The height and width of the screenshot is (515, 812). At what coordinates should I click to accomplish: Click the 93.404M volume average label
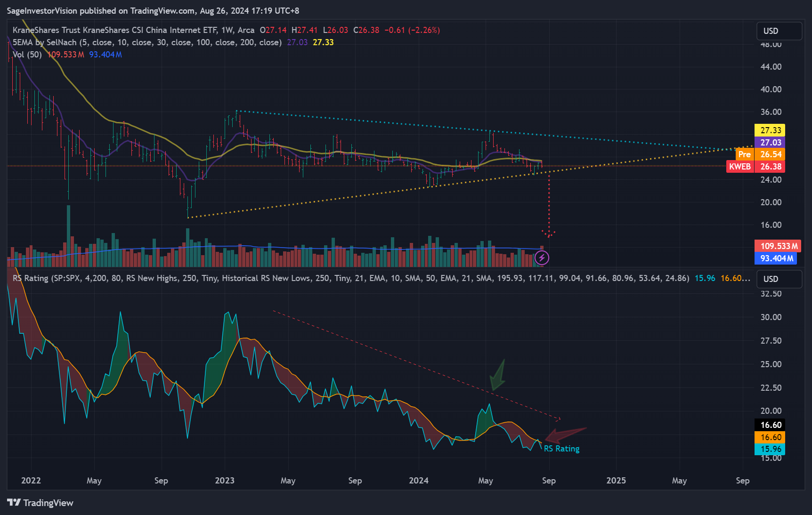(776, 258)
